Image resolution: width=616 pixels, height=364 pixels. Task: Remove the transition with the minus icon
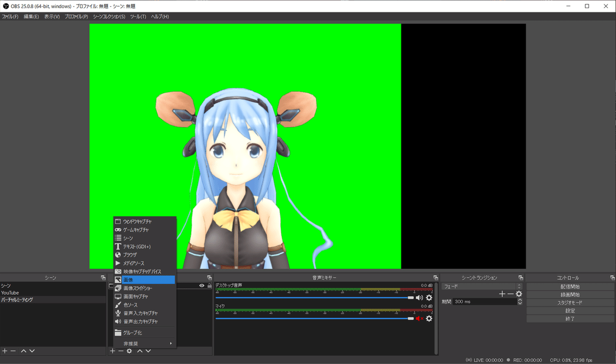point(510,294)
